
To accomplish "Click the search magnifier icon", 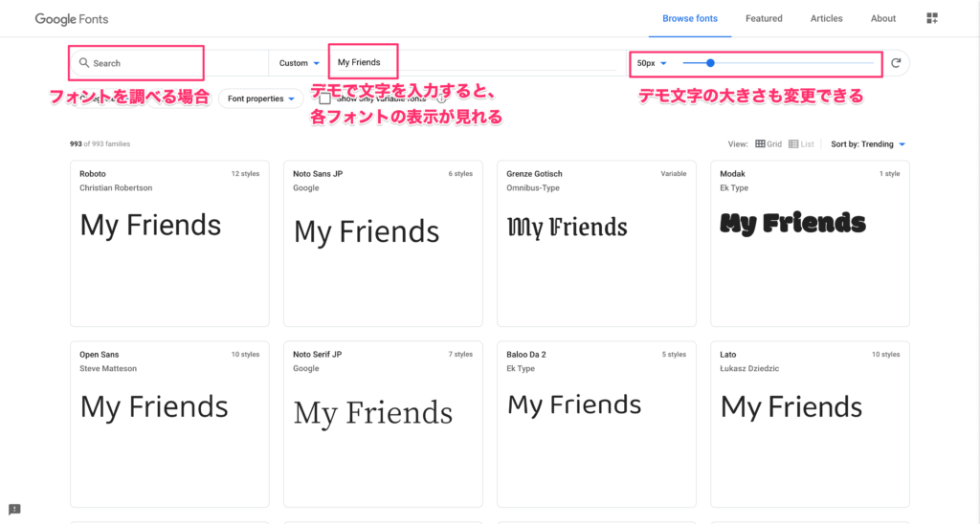I will coord(84,63).
